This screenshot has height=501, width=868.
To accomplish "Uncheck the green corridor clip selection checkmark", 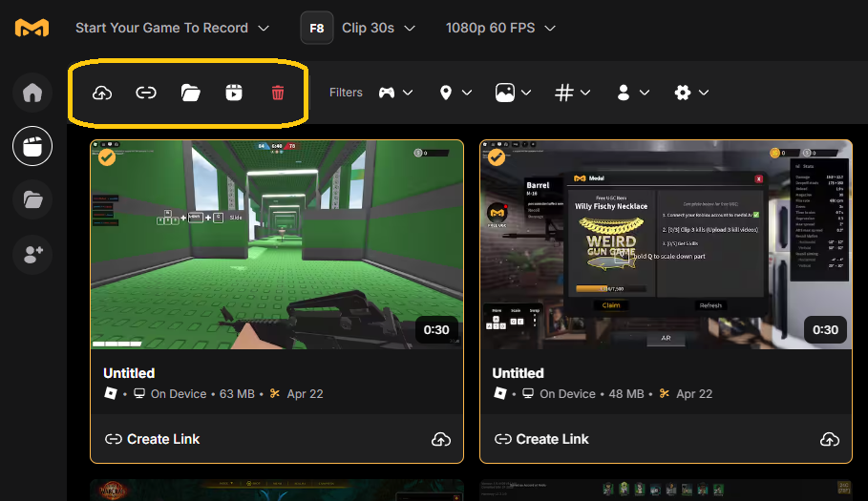I will tap(107, 157).
